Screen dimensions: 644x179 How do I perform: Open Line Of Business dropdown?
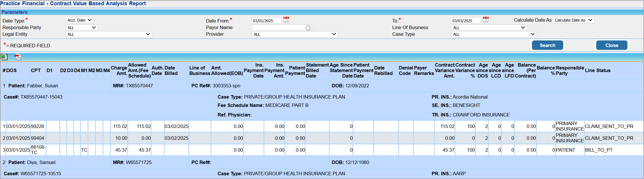pyautogui.click(x=489, y=28)
